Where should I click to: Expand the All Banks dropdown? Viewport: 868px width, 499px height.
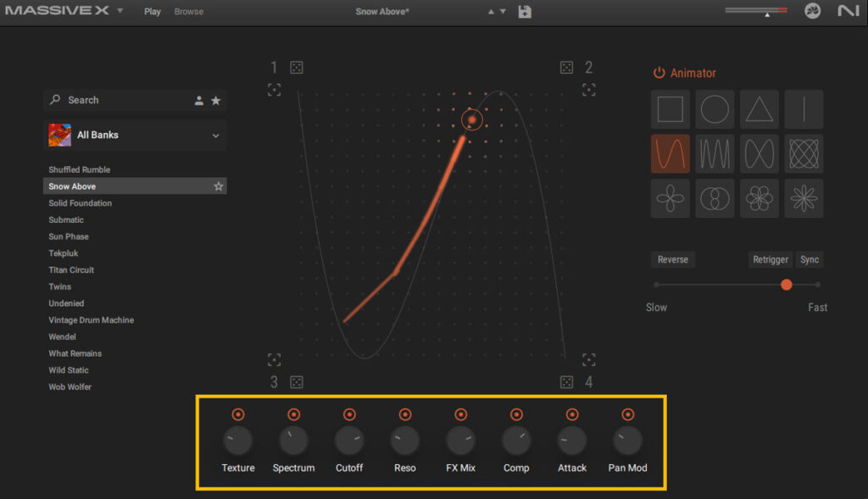click(x=215, y=136)
